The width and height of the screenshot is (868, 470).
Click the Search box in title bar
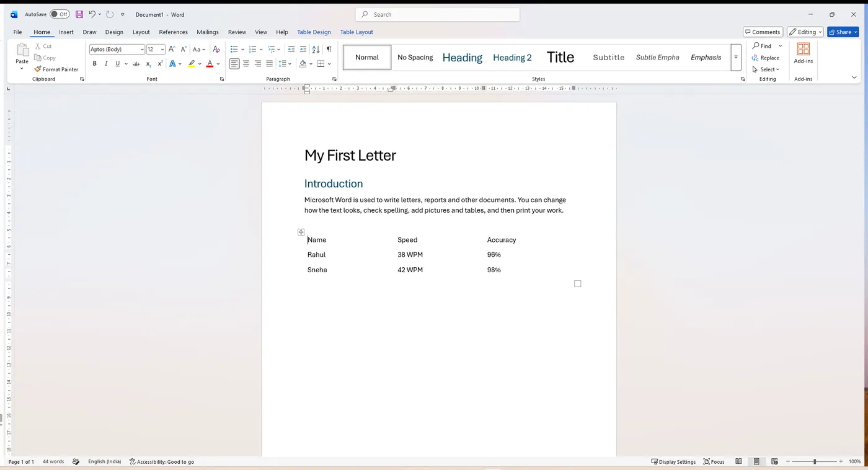tap(438, 14)
